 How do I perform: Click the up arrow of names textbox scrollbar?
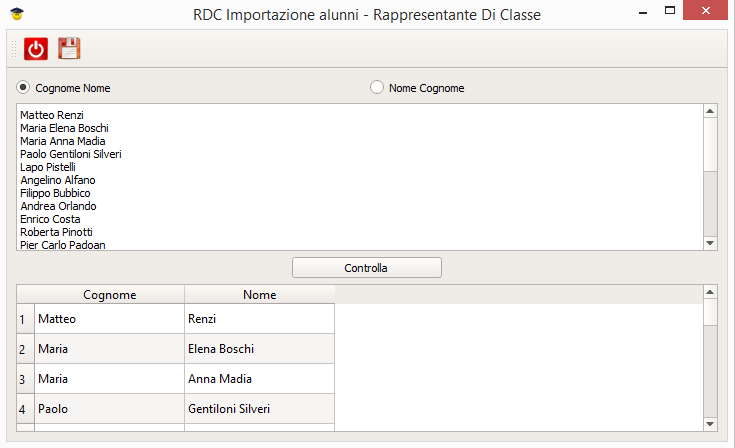pos(710,111)
